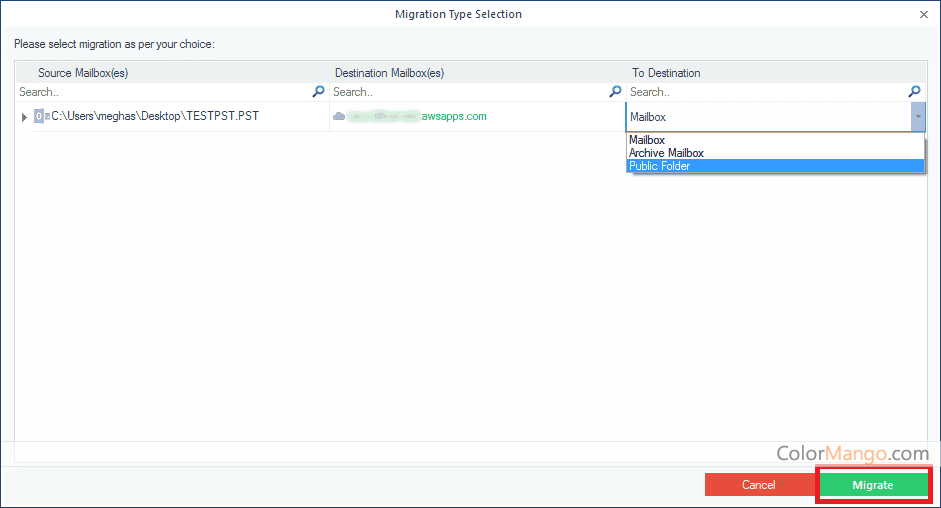Click the To Destination search magnifier icon

pos(914,92)
